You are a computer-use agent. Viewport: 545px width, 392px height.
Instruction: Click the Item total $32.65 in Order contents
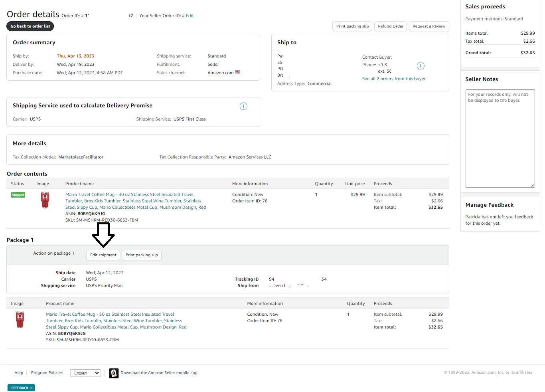click(436, 208)
